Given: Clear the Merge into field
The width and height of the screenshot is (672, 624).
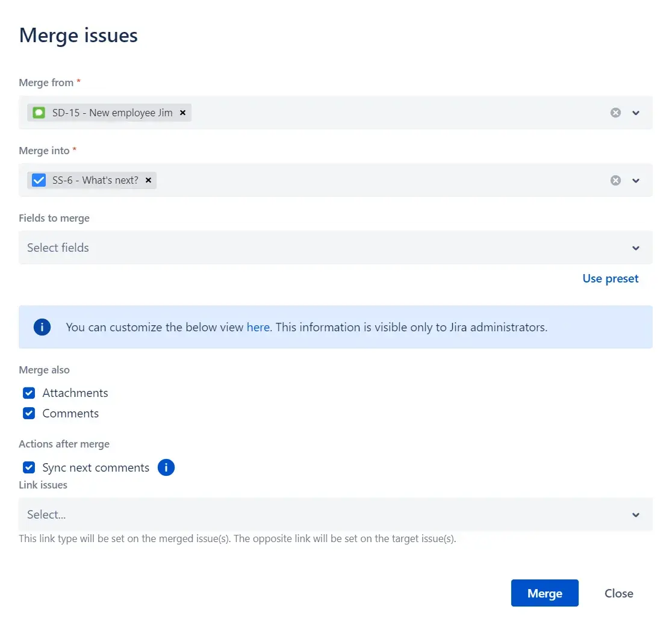Looking at the screenshot, I should 615,180.
